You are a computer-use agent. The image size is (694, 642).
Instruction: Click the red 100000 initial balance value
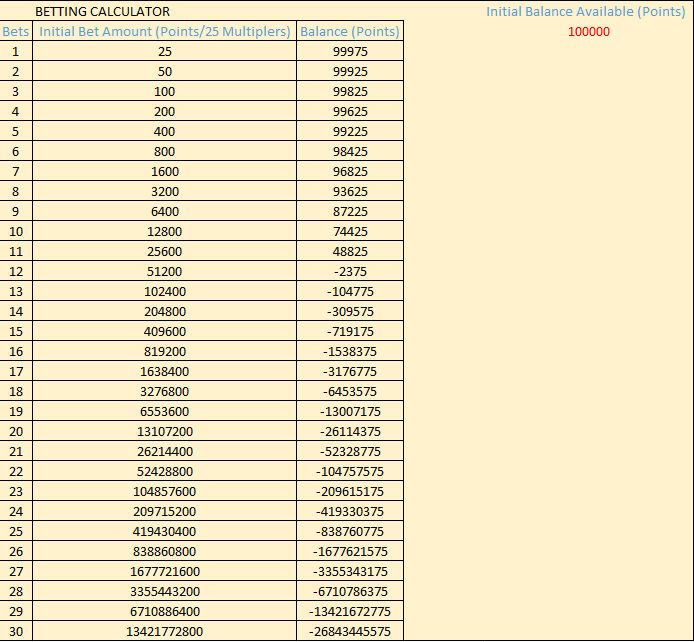pyautogui.click(x=589, y=31)
